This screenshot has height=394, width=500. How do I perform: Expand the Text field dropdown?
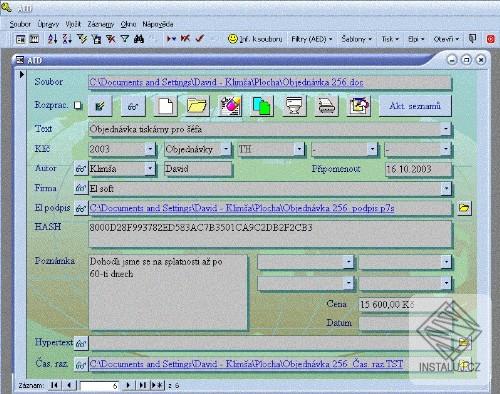pos(446,129)
